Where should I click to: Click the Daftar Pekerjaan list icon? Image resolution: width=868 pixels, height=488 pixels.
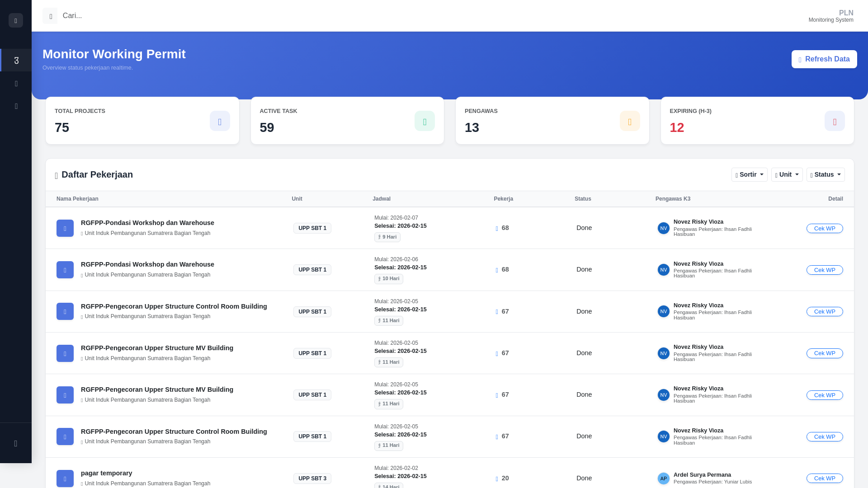pos(57,175)
